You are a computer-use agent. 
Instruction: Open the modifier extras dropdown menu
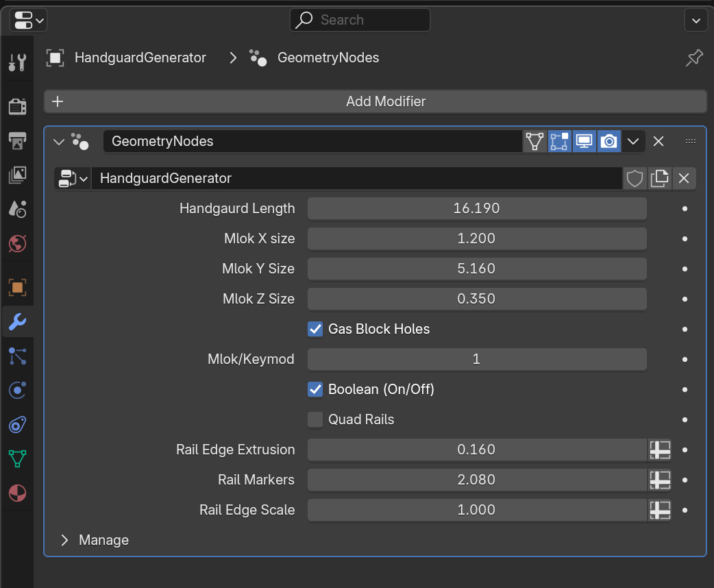(x=632, y=141)
